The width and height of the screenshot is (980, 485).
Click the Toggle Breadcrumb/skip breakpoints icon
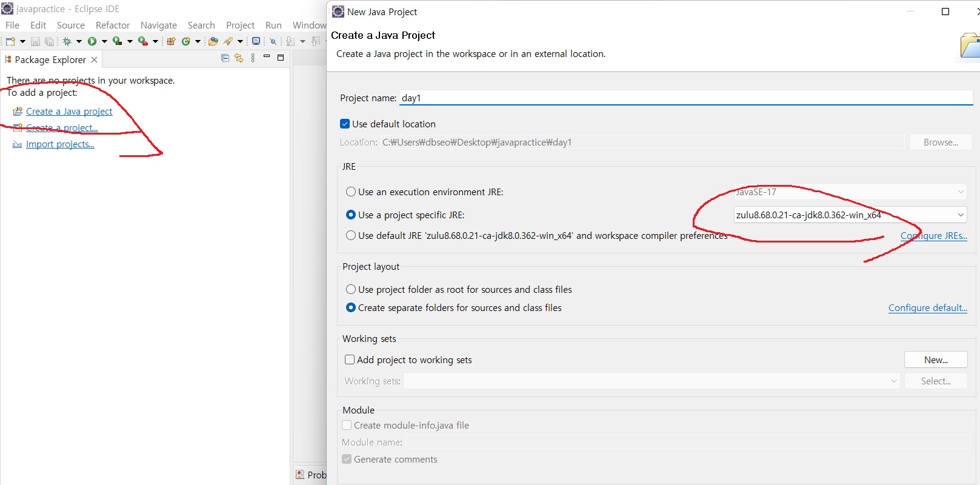(273, 41)
